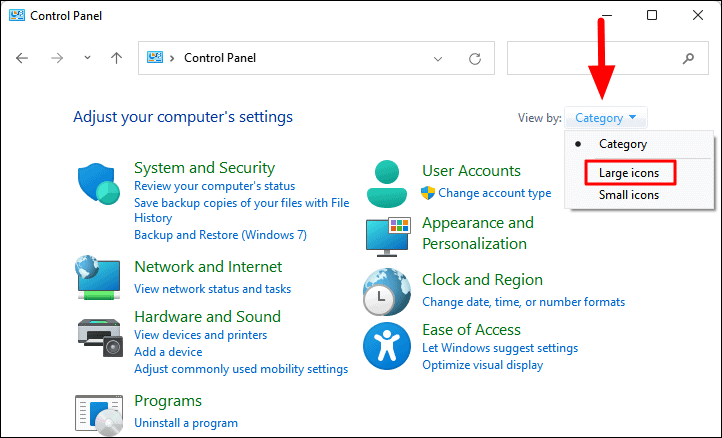Open View network status and tasks
Viewport: 722px width, 438px height.
[x=212, y=289]
